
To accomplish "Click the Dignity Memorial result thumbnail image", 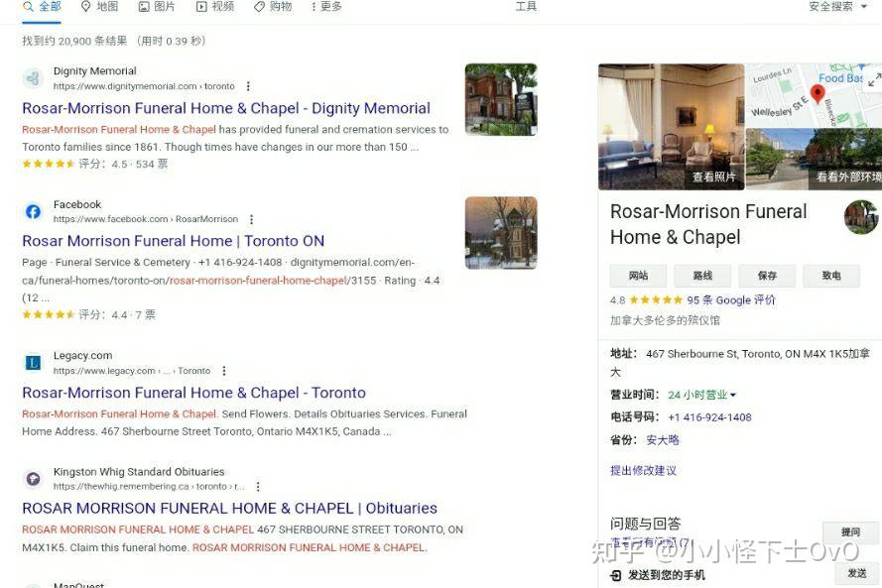I will (501, 99).
